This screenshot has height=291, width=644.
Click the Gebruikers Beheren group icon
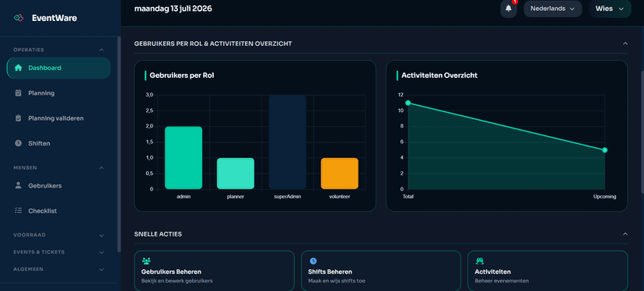pyautogui.click(x=146, y=261)
